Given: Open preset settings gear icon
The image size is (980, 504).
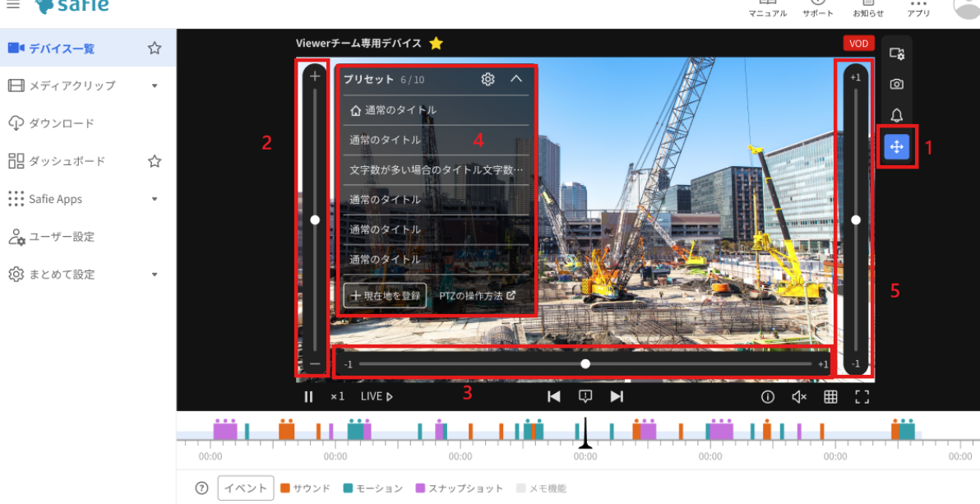Looking at the screenshot, I should (x=488, y=79).
